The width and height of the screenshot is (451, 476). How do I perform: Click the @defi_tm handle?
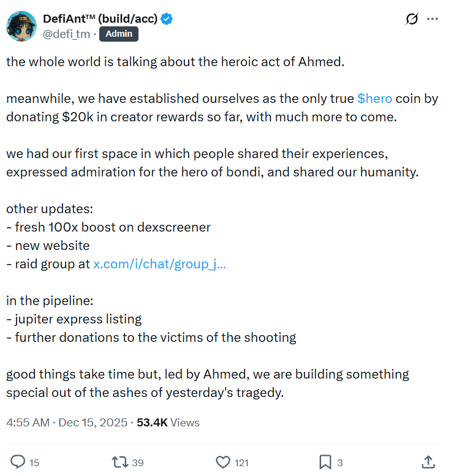pyautogui.click(x=66, y=34)
